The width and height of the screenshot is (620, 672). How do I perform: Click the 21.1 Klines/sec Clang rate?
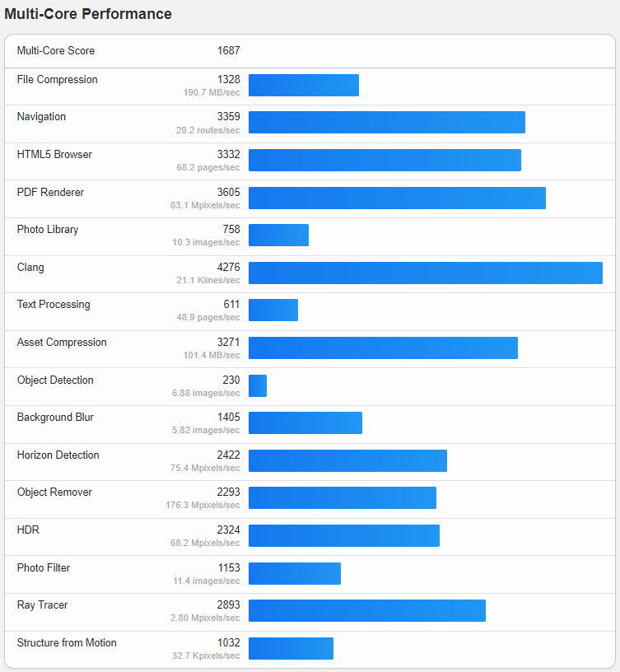[208, 280]
